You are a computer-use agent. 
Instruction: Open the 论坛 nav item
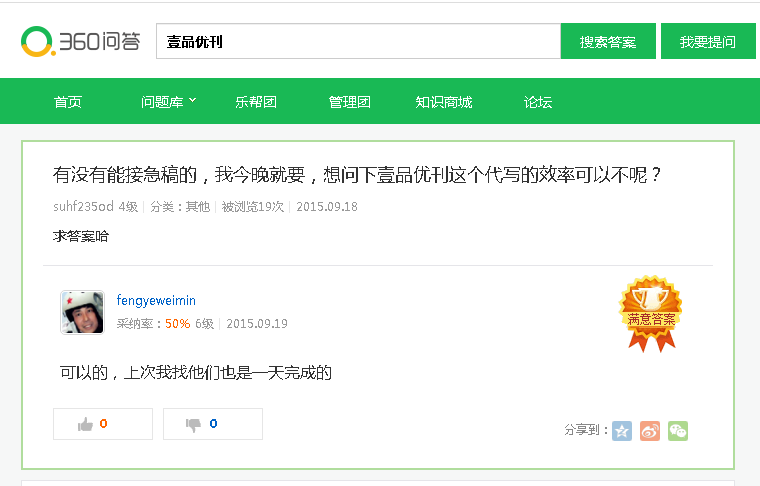click(x=538, y=102)
